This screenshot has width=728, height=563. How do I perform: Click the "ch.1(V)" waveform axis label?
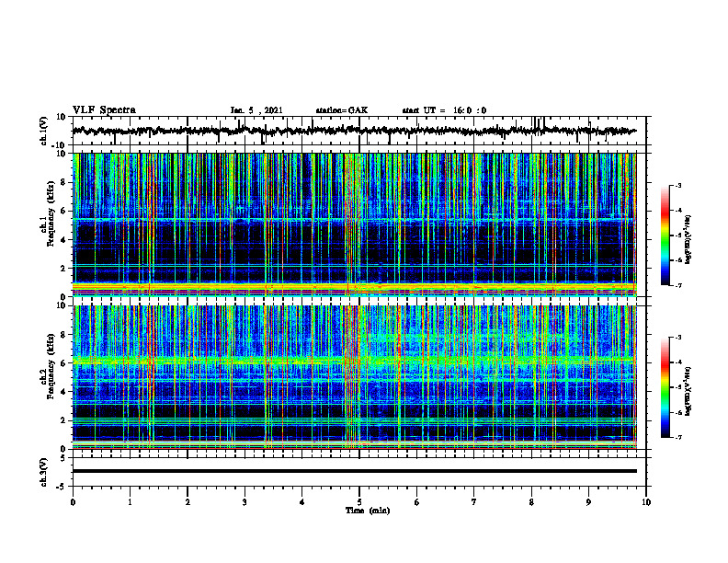pyautogui.click(x=44, y=131)
